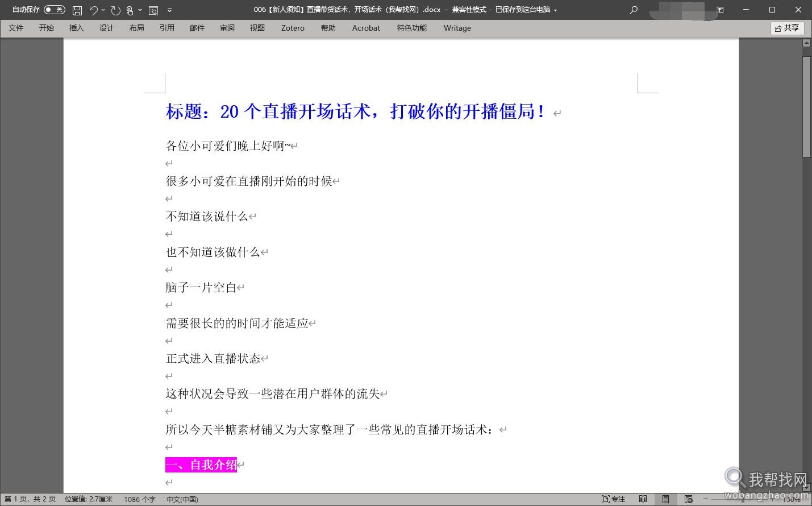Open the Zotero tab
The height and width of the screenshot is (506, 812).
(x=293, y=28)
